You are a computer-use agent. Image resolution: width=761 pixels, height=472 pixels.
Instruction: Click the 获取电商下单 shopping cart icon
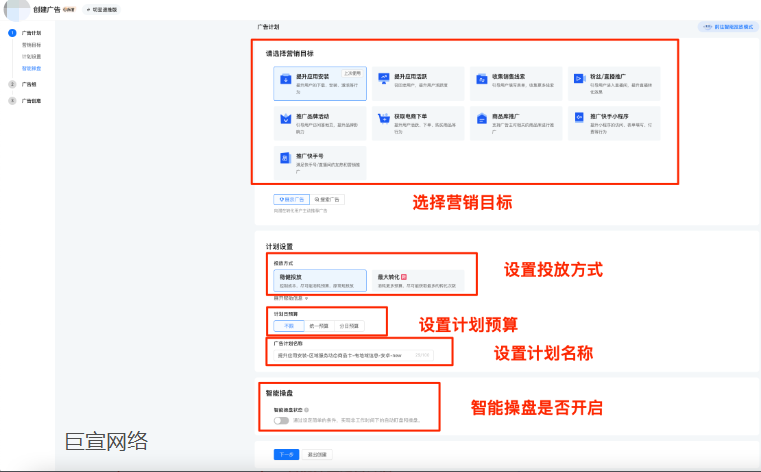point(384,118)
